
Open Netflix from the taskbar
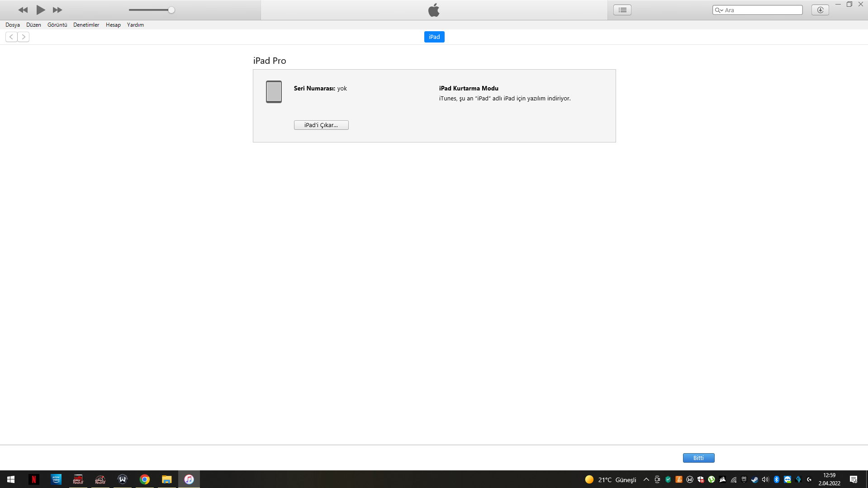33,479
